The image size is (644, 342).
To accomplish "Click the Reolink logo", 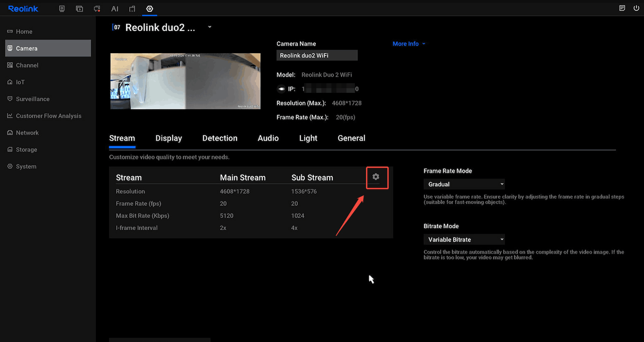I will point(23,8).
